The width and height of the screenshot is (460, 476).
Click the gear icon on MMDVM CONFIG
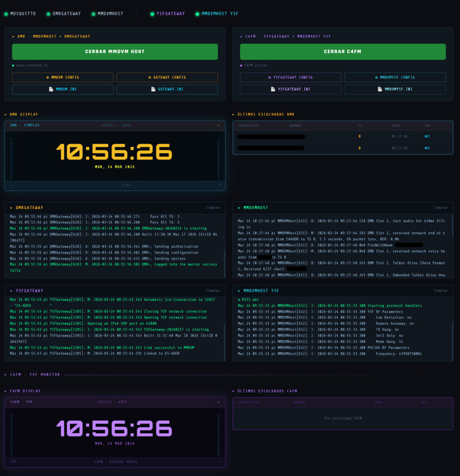coord(48,77)
